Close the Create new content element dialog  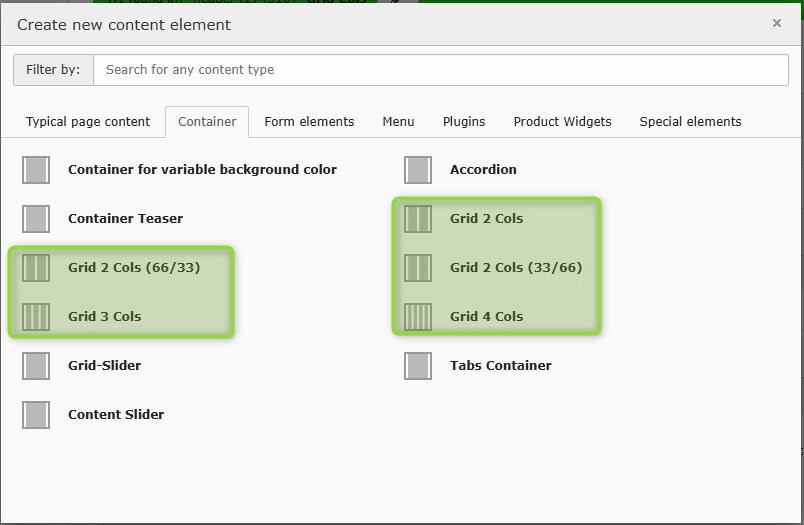[x=776, y=23]
